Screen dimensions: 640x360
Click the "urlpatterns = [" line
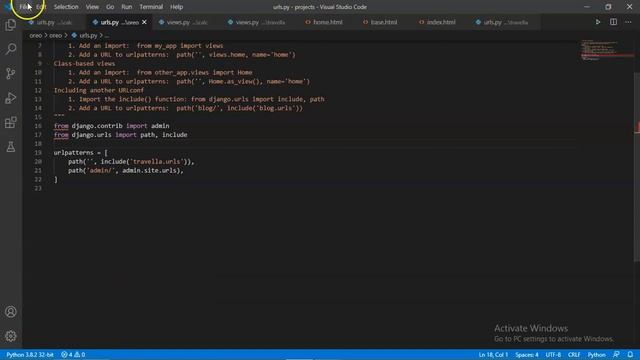80,153
